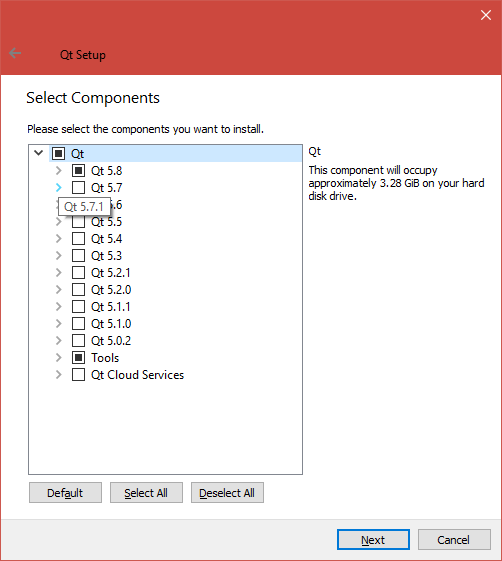Screen dimensions: 502x561
Task: Check the Qt Cloud Services checkbox
Action: 78,375
